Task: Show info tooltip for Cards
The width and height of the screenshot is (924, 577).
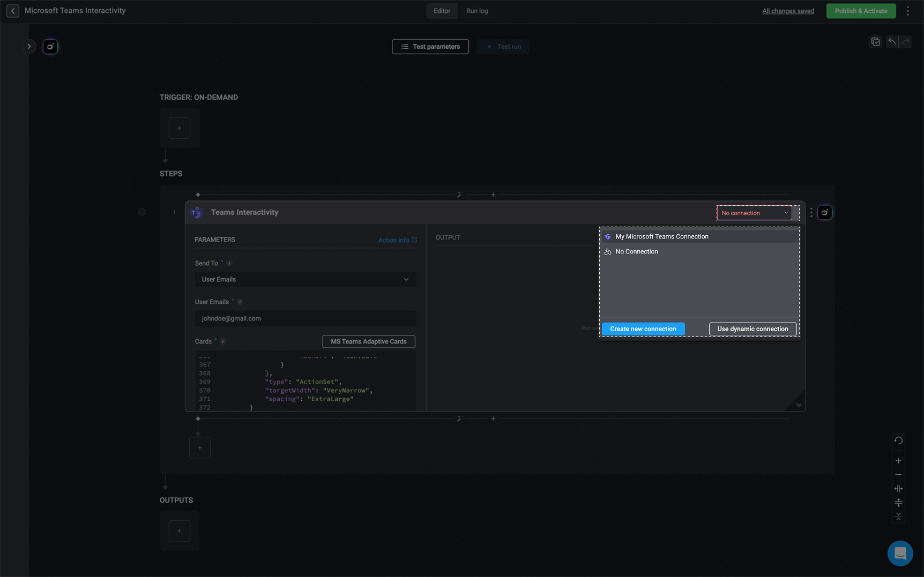Action: click(x=223, y=342)
